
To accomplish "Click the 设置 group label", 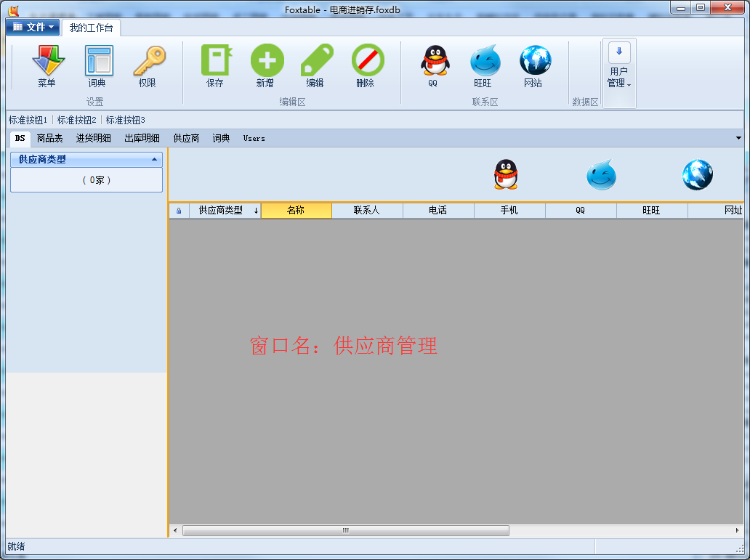I will (94, 102).
